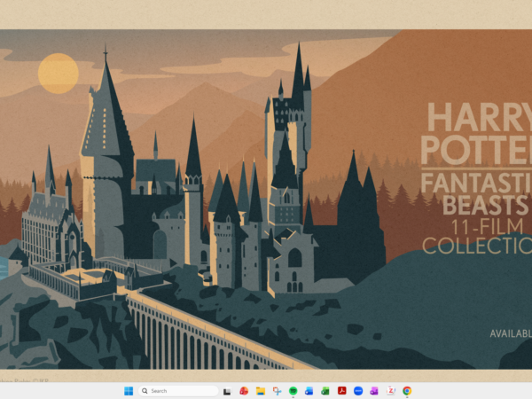Switch to Spotify in the taskbar

click(293, 391)
